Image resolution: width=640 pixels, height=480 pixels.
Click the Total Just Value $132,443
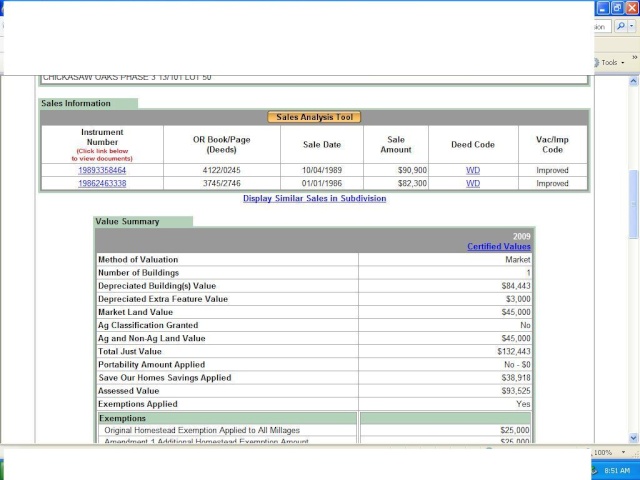coord(514,351)
